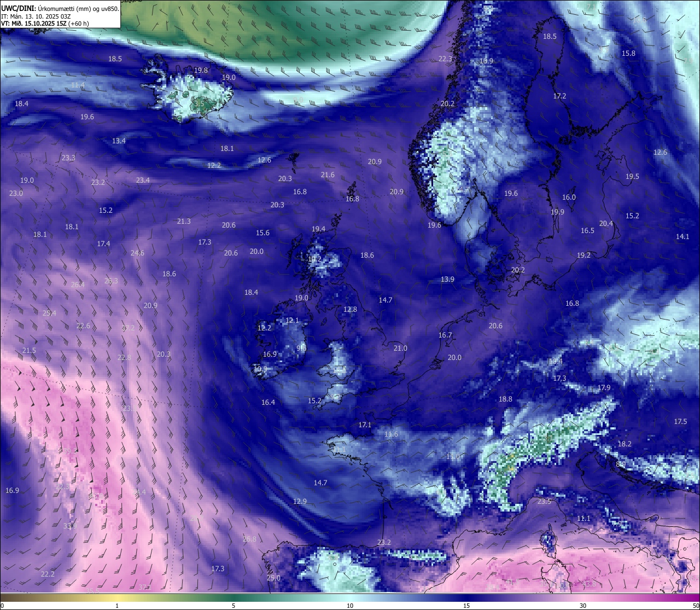
Task: Click the 16.5 map value
Action: [587, 231]
